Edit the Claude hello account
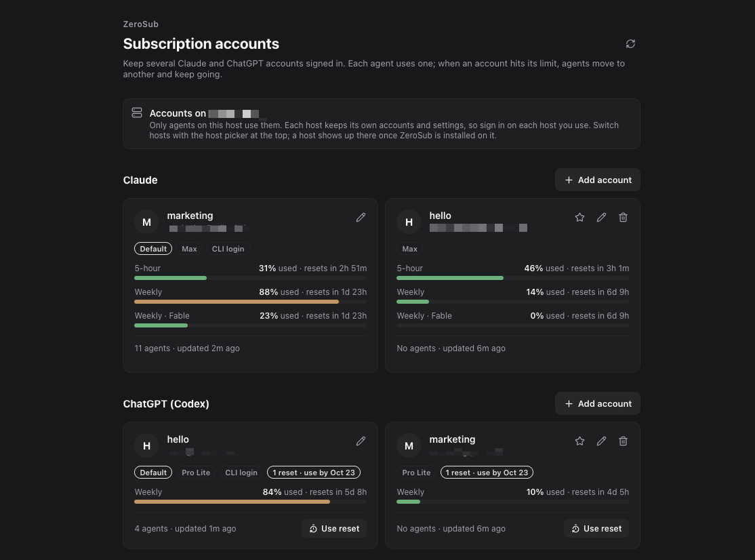Viewport: 755px width, 560px height. (x=601, y=218)
